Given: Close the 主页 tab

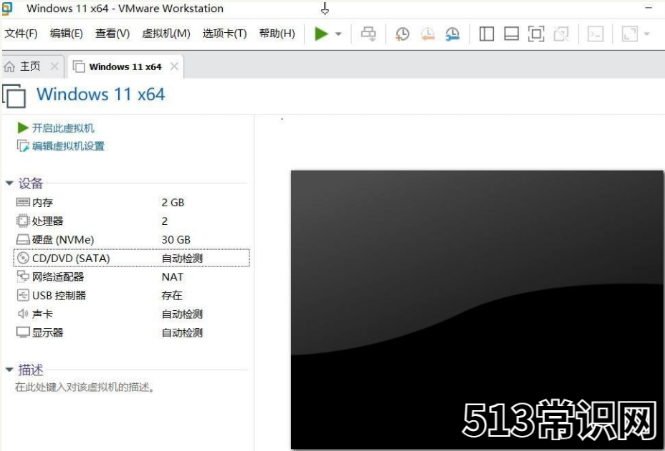Looking at the screenshot, I should click(x=54, y=67).
